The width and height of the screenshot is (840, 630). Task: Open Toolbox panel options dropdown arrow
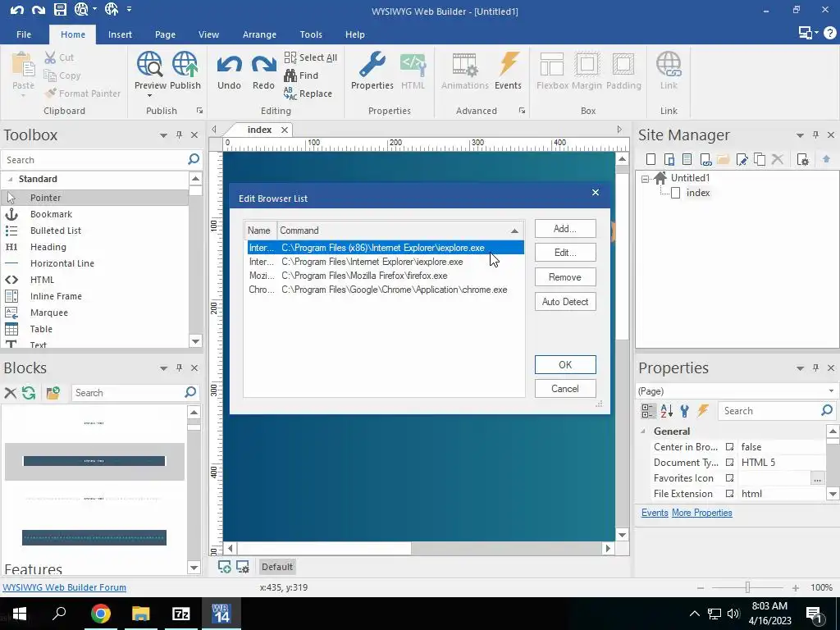click(x=163, y=135)
